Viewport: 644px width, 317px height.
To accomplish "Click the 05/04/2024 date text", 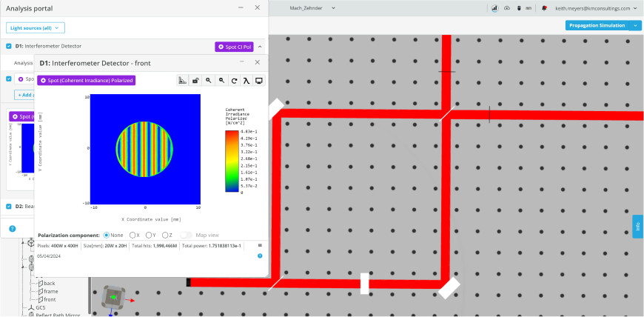I will [49, 256].
